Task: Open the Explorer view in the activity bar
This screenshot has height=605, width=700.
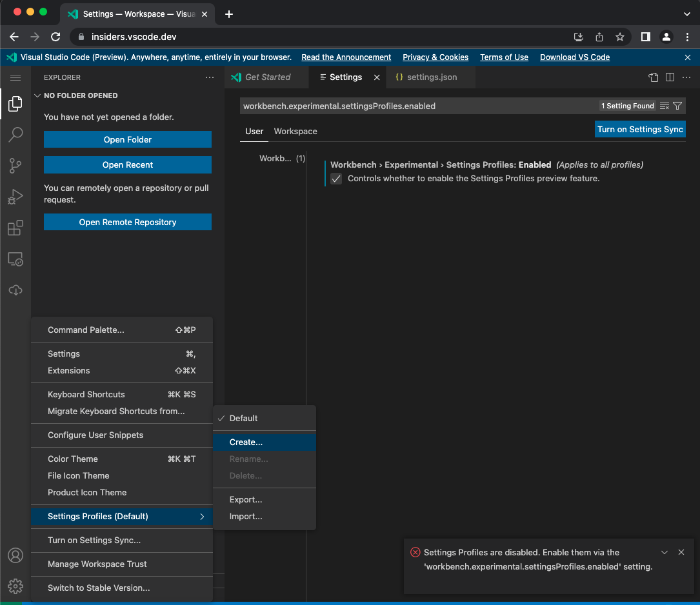Action: (15, 103)
